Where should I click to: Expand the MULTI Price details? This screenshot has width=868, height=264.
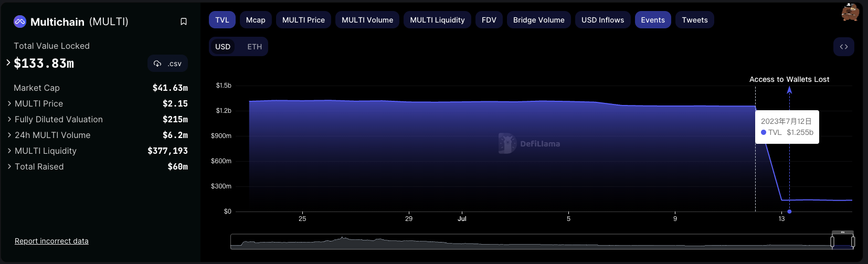pos(9,103)
